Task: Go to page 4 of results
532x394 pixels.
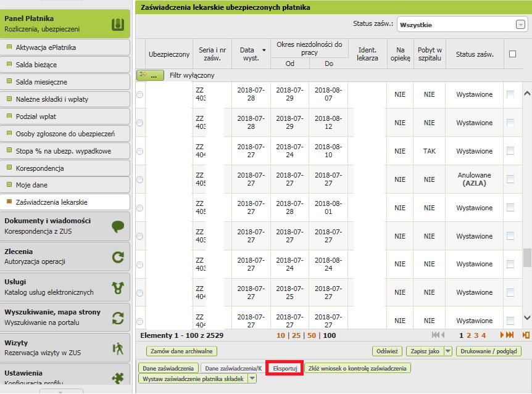Action: 483,335
